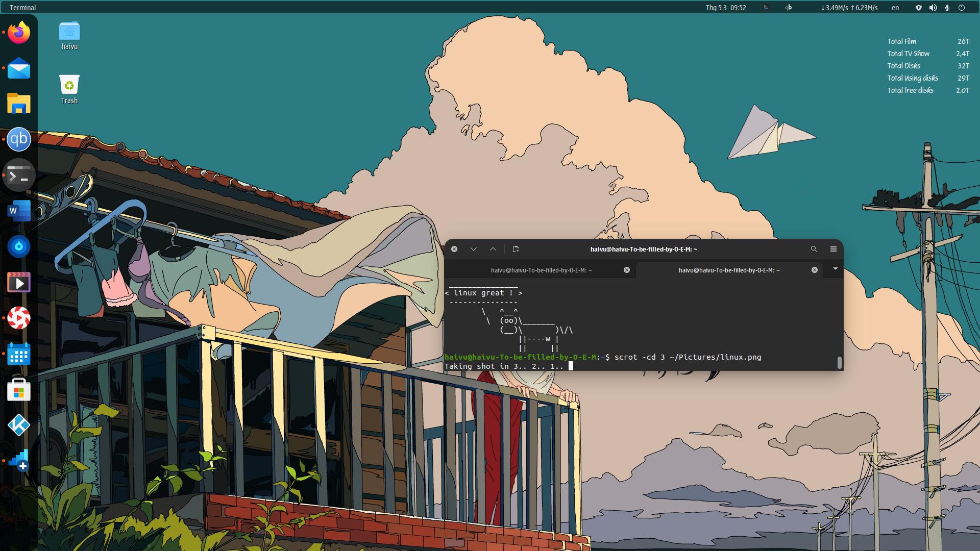Close the first terminal tab
Image resolution: width=980 pixels, height=551 pixels.
[x=627, y=270]
